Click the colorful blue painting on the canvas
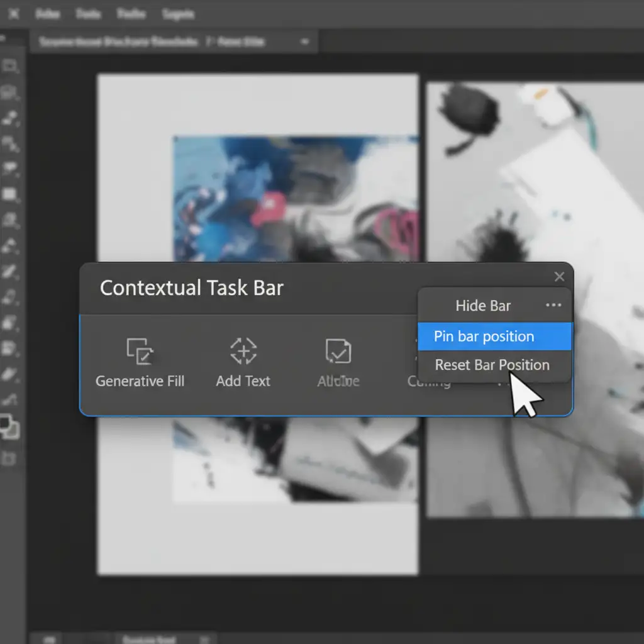 (252, 189)
